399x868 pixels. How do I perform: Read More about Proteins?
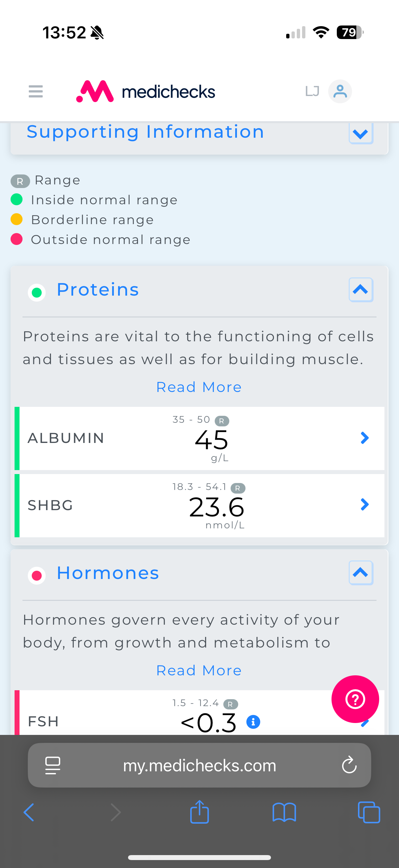click(x=199, y=387)
